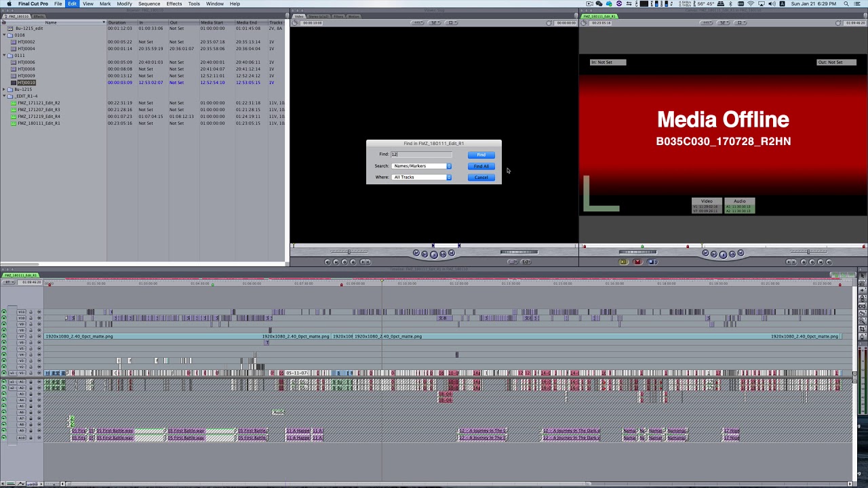Toggle visibility of video track V11

click(x=4, y=312)
